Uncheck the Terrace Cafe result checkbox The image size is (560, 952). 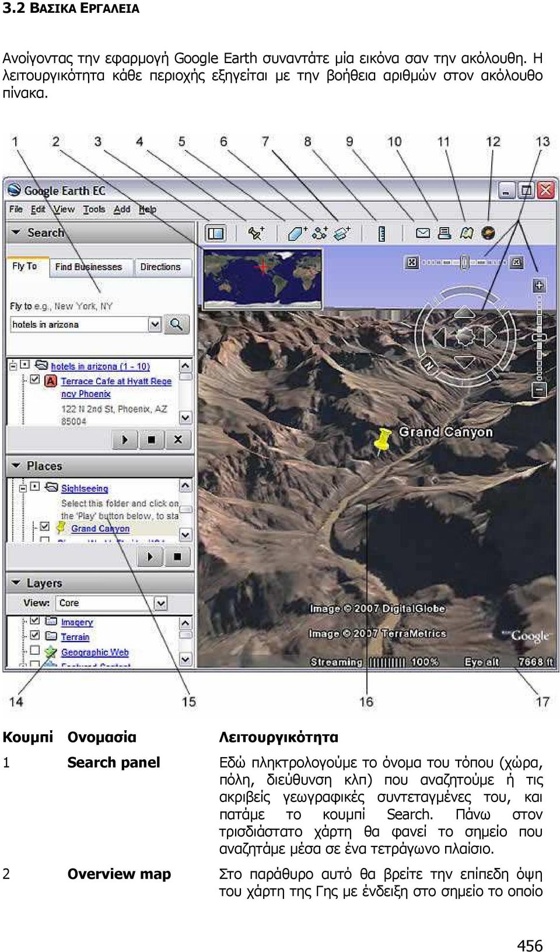point(35,380)
